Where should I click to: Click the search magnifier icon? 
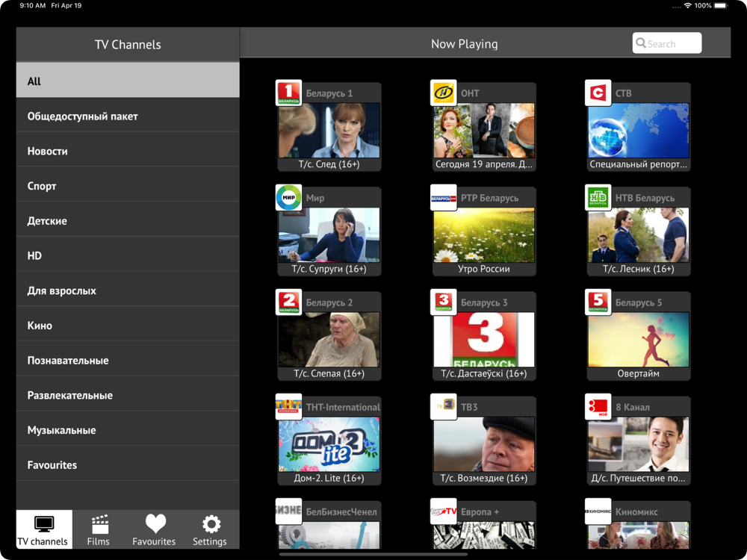(x=641, y=43)
